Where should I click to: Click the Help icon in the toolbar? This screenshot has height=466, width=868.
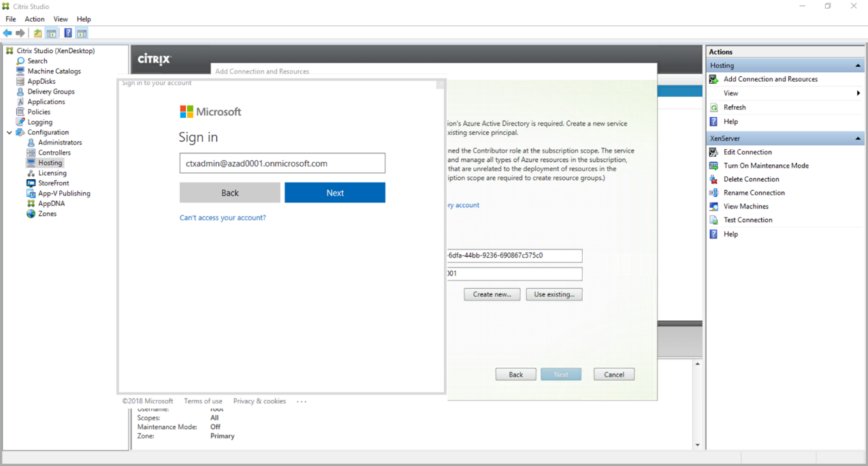pyautogui.click(x=68, y=33)
